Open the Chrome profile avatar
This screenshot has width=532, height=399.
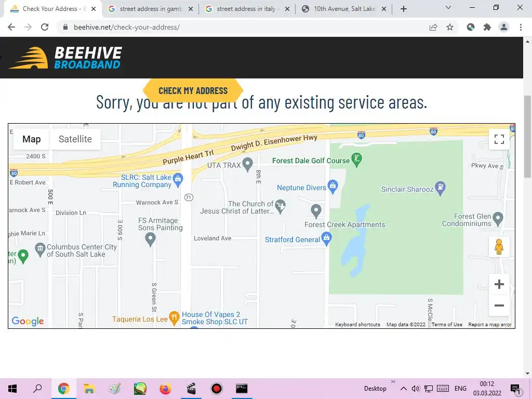(x=504, y=27)
